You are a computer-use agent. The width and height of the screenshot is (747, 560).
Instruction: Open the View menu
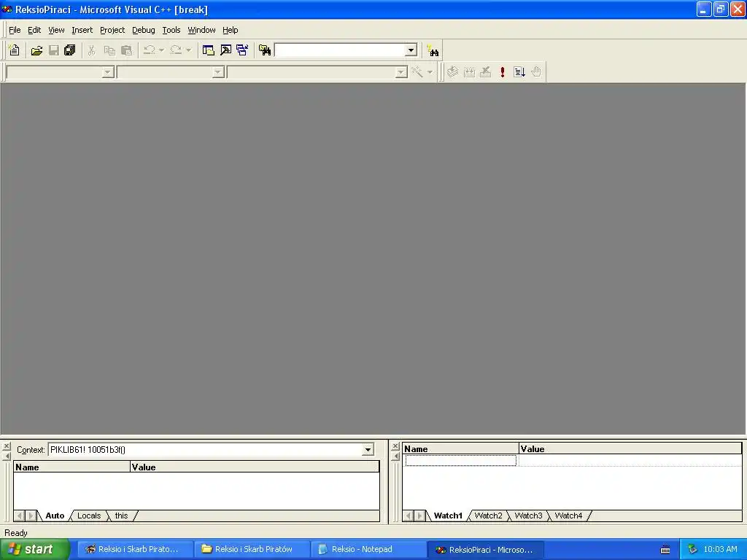coord(56,30)
